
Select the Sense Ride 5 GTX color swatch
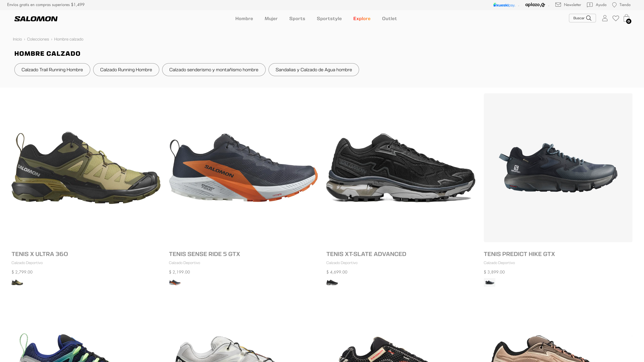click(175, 282)
